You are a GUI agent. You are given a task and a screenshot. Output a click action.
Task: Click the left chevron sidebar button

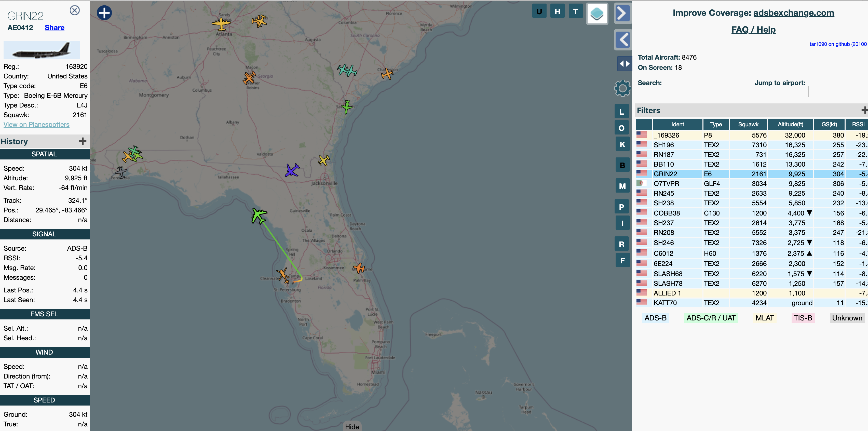point(623,40)
